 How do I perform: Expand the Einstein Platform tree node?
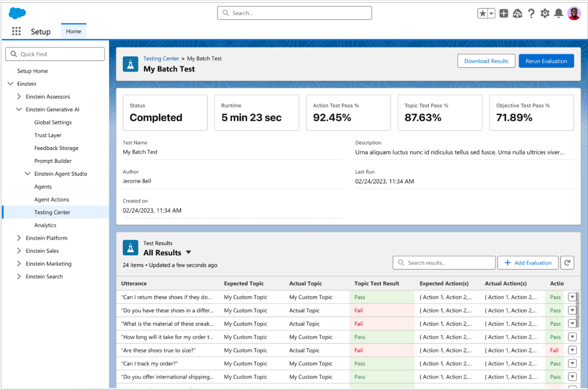point(19,238)
